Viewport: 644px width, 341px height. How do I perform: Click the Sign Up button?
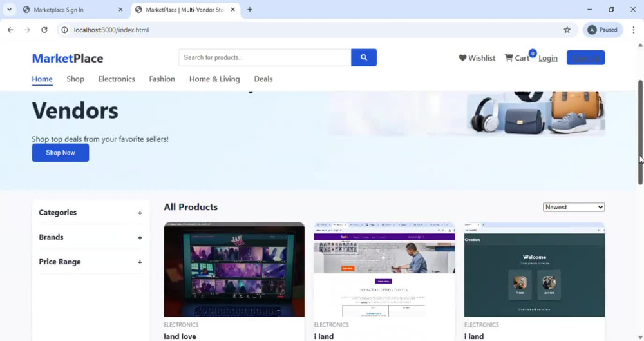[x=585, y=57]
